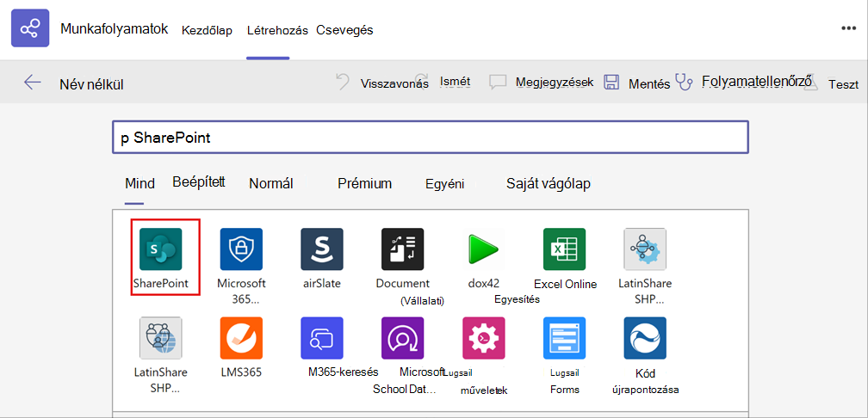Choose the second-row LatinShare SHP connector
The width and height of the screenshot is (868, 418).
point(160,338)
